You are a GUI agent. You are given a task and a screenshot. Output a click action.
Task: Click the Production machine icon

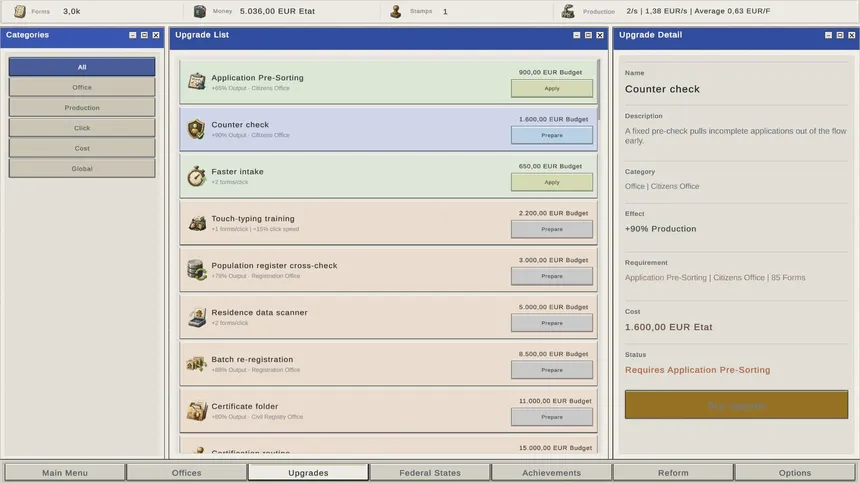(568, 11)
